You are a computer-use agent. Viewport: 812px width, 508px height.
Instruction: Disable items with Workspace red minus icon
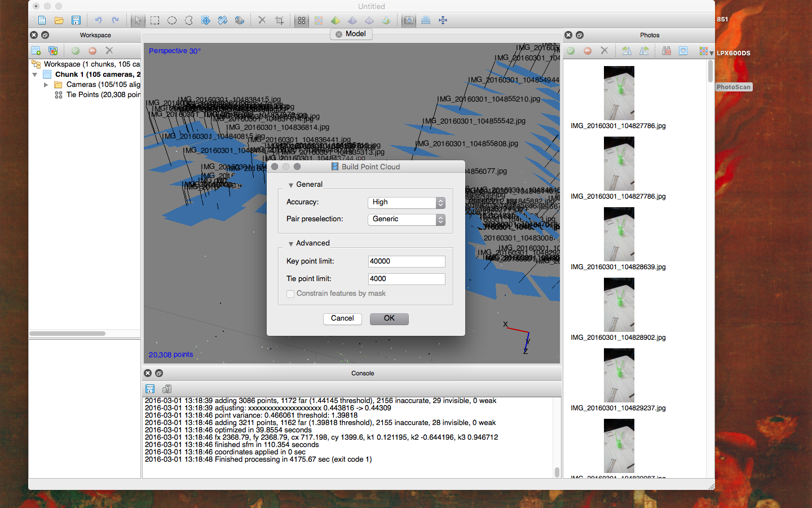coord(92,51)
